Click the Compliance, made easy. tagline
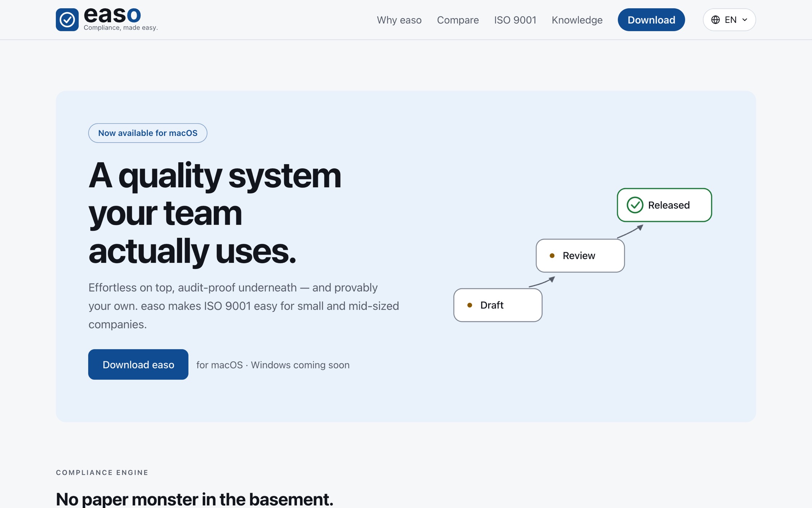812x508 pixels. tap(121, 28)
